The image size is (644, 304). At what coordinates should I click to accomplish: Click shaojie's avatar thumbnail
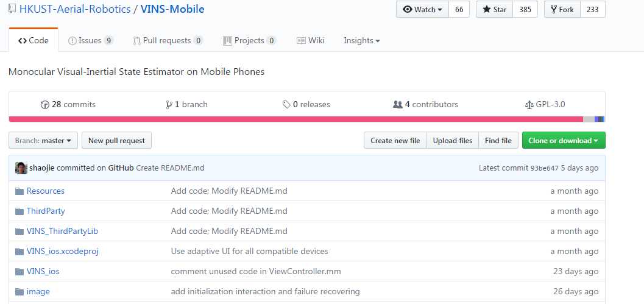pyautogui.click(x=21, y=168)
